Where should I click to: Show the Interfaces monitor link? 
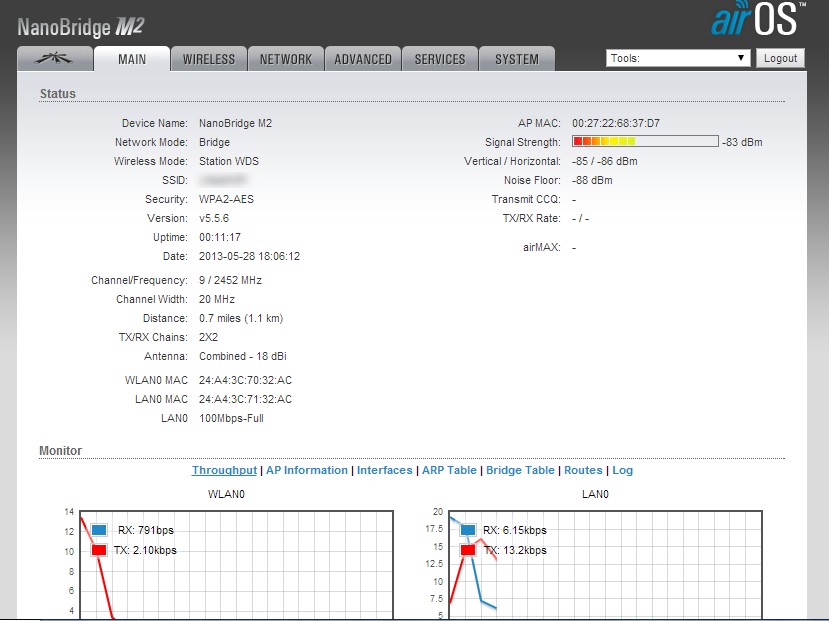click(x=384, y=470)
